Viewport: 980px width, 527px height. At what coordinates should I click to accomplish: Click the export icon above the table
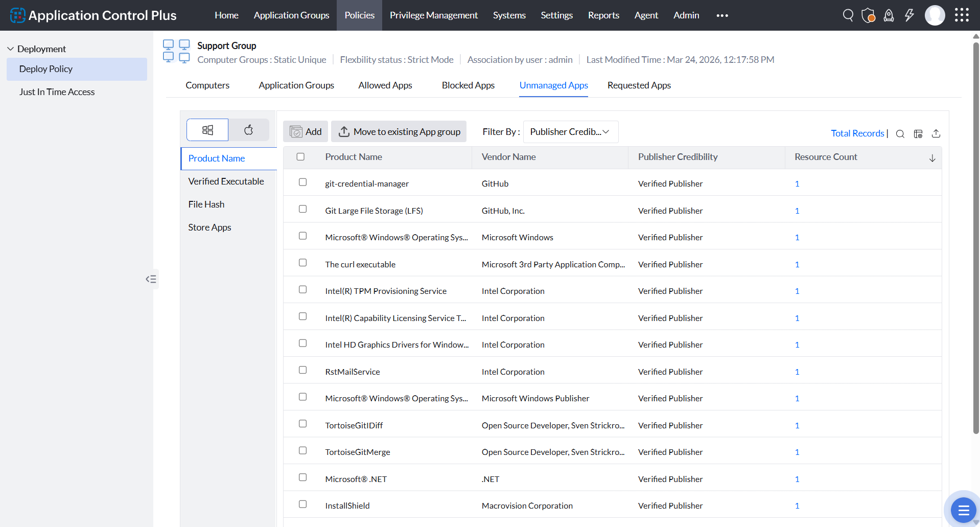936,134
